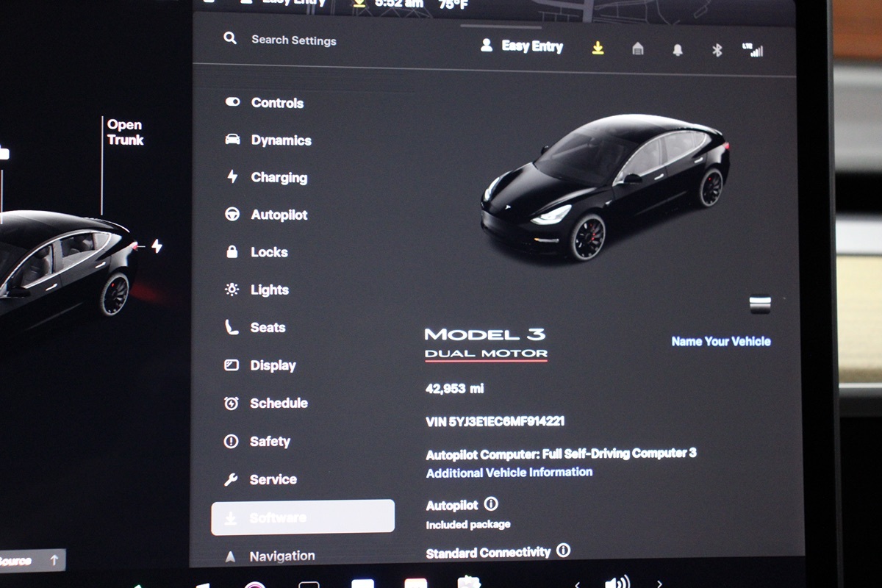882x588 pixels.
Task: Tap the vehicle color swatch below the car image
Action: tap(759, 304)
